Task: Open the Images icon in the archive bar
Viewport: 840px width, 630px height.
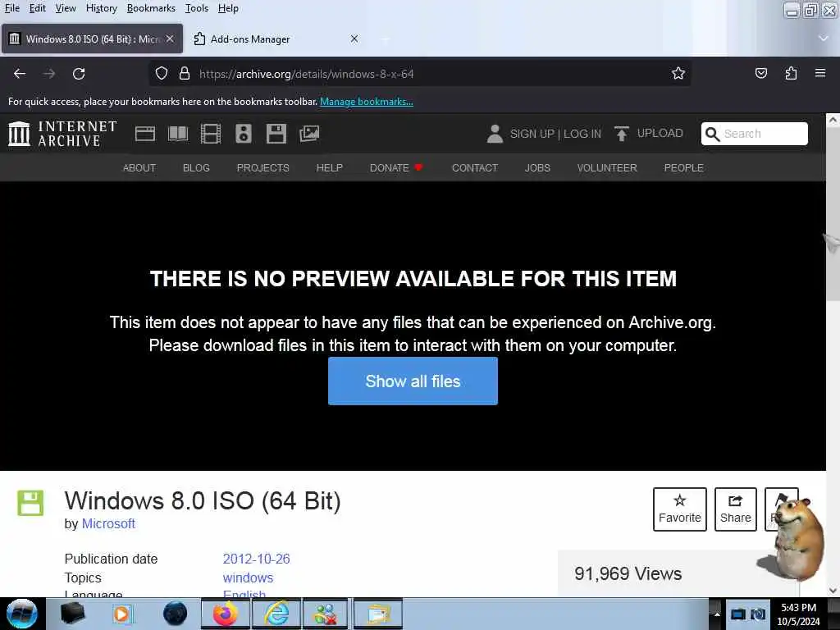Action: point(309,134)
